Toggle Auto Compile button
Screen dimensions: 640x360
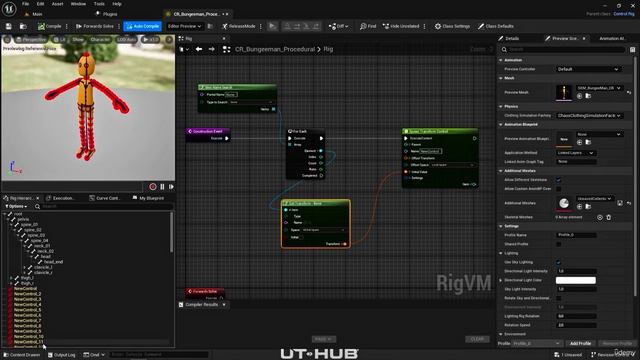pyautogui.click(x=142, y=26)
